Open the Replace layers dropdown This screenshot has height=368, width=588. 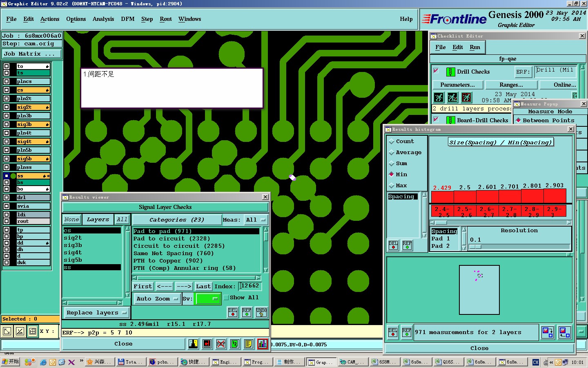pos(96,313)
